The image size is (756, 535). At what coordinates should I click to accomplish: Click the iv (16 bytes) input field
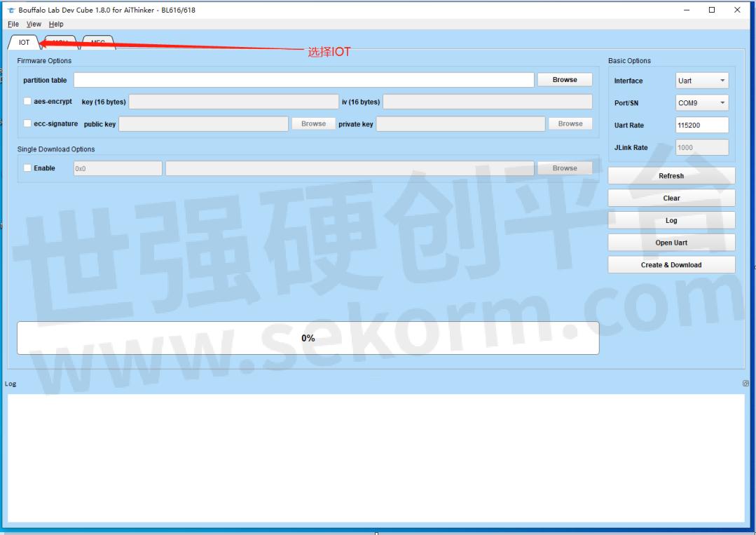487,101
